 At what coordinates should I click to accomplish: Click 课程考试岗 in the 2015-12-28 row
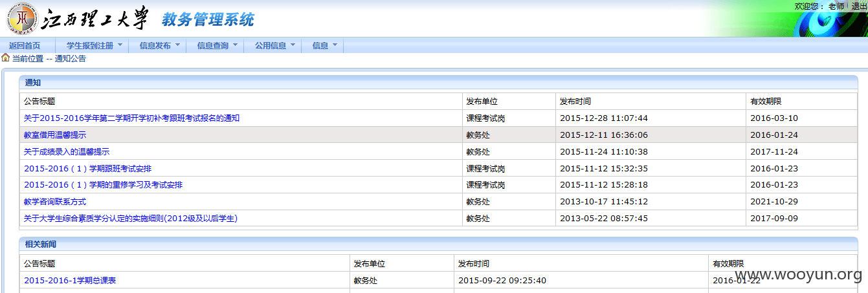click(x=486, y=118)
